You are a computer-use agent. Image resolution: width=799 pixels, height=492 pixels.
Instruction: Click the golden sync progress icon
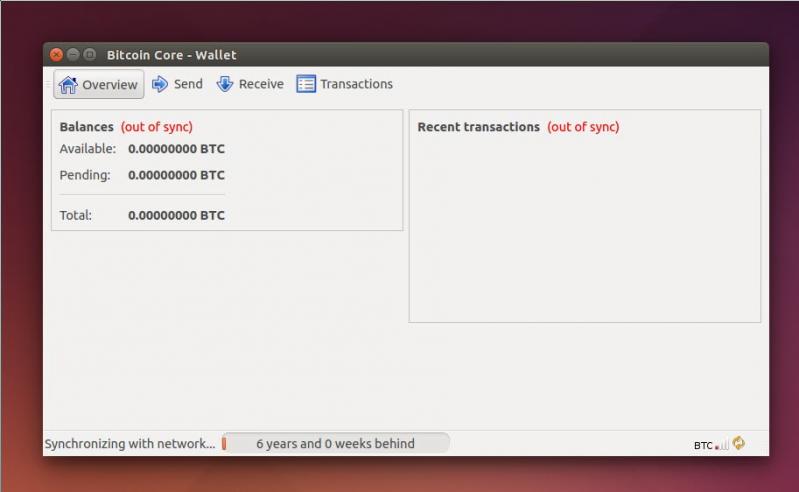(x=739, y=443)
